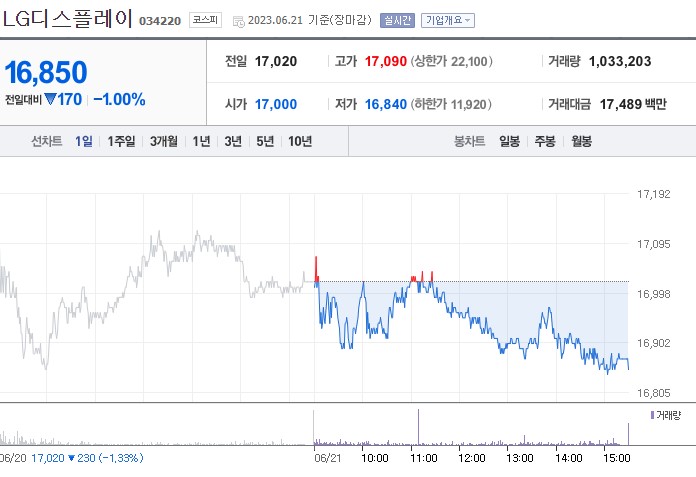This screenshot has height=477, width=696.
Task: Click the red opening price spike on chart
Action: tap(316, 268)
